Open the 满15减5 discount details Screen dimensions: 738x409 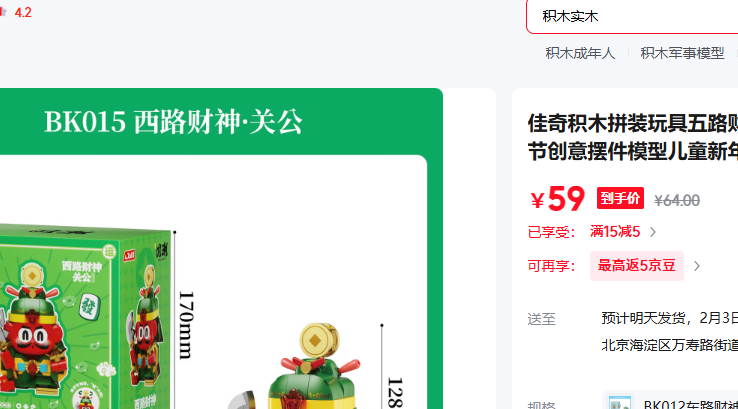[x=615, y=232]
